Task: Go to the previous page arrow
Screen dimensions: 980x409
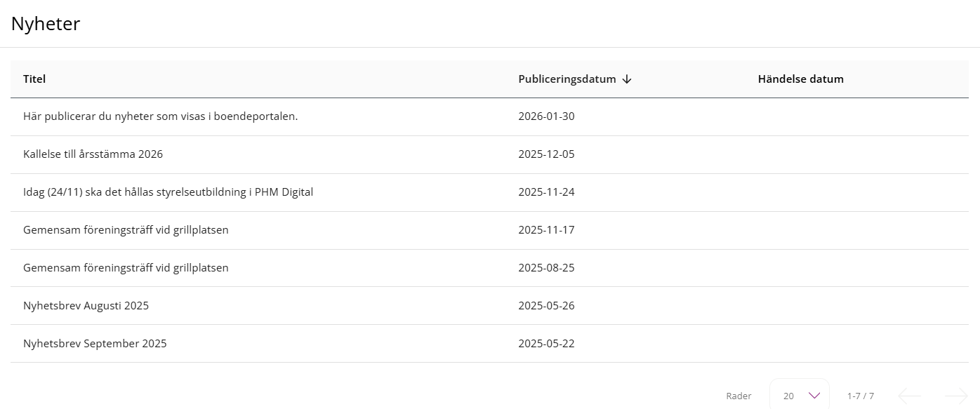Action: [x=910, y=396]
